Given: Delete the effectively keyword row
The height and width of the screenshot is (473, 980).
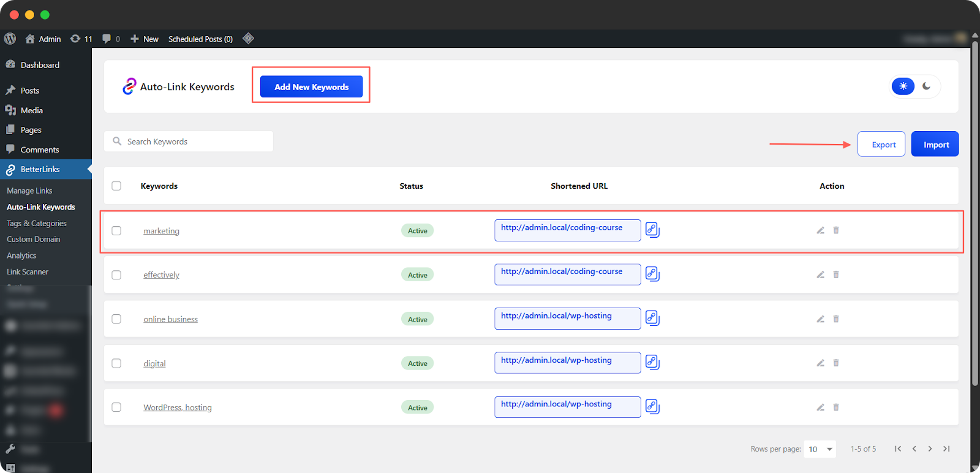Looking at the screenshot, I should click(x=836, y=274).
